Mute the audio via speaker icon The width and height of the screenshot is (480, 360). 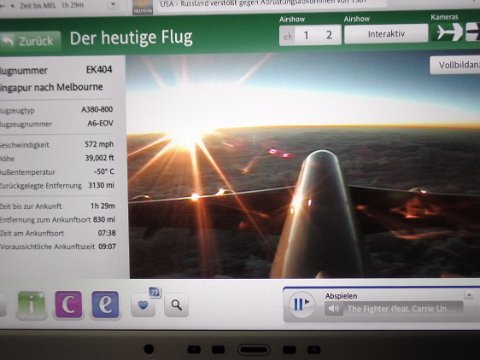click(x=333, y=309)
